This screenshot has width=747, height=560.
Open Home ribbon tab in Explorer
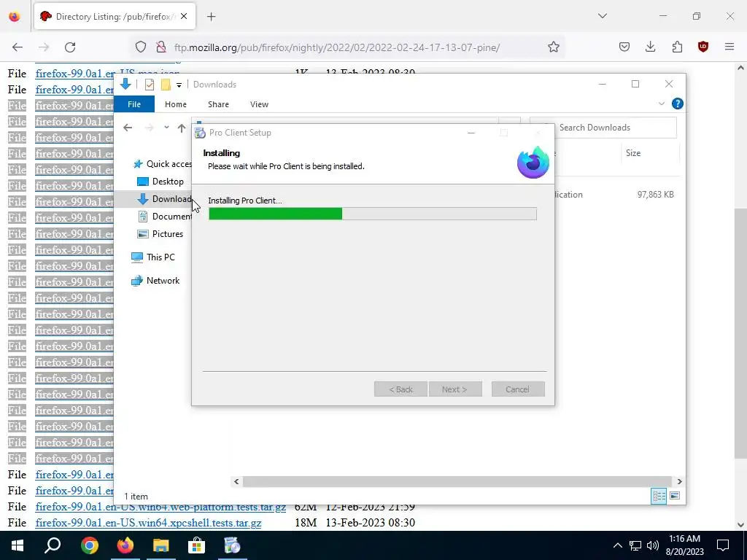[x=175, y=104]
